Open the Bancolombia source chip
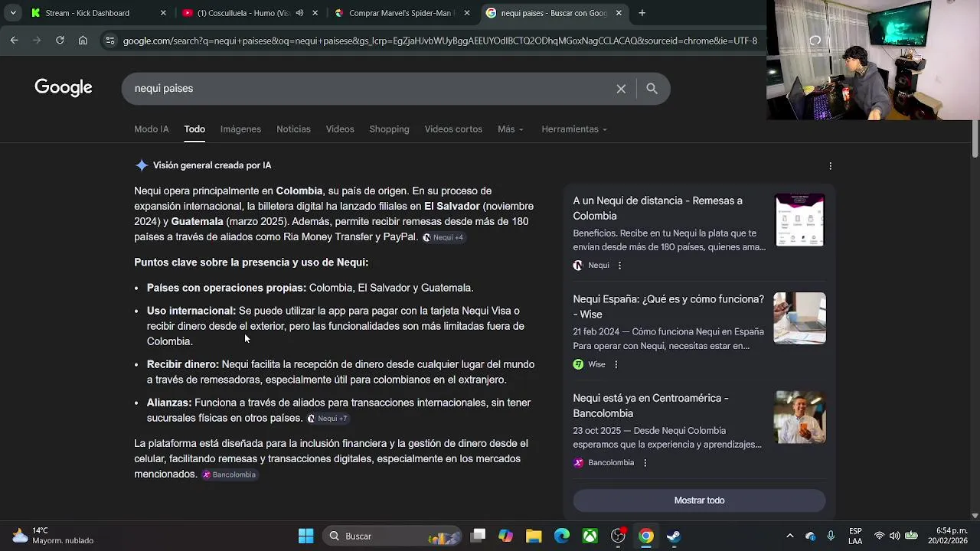Screen dimensions: 980x551 [229, 474]
